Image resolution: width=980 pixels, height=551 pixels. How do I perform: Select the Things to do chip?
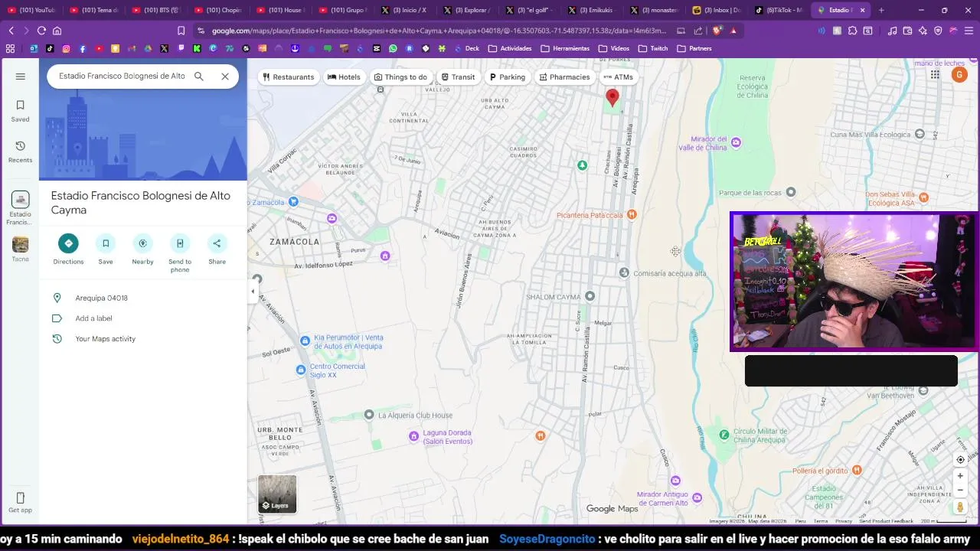pos(400,77)
